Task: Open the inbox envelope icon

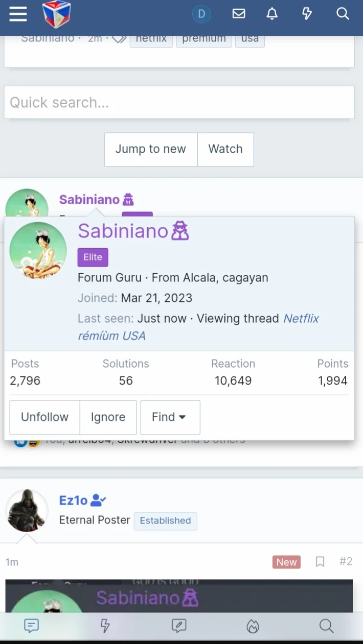Action: pyautogui.click(x=239, y=14)
